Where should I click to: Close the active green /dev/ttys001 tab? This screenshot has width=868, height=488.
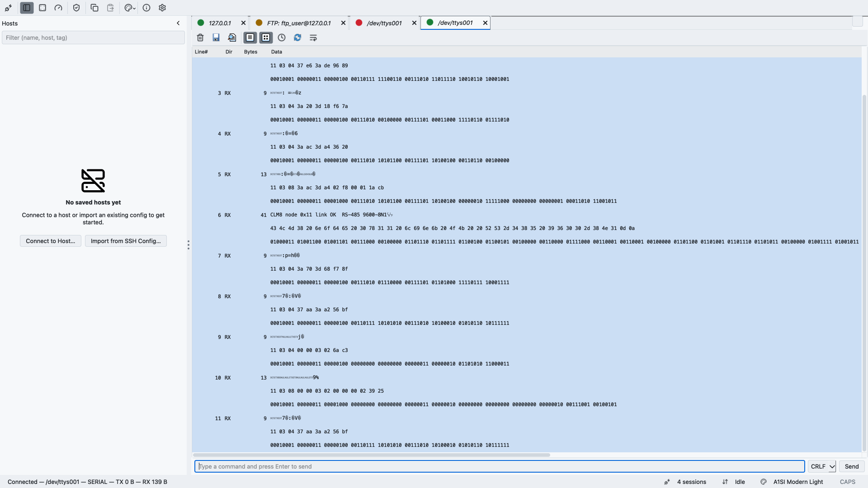[x=485, y=23]
